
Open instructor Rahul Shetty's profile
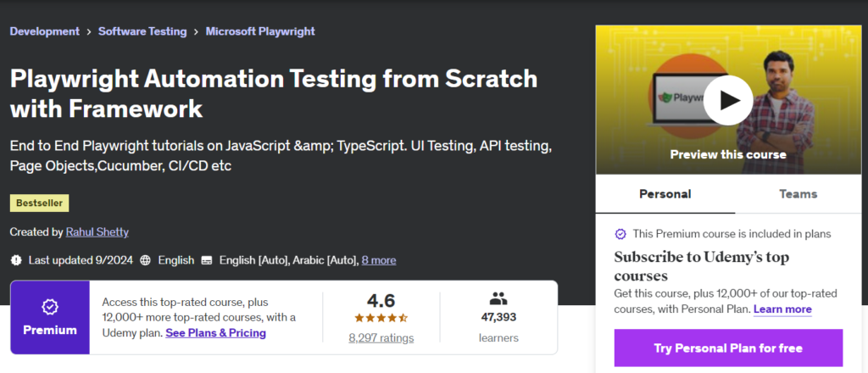click(x=97, y=232)
